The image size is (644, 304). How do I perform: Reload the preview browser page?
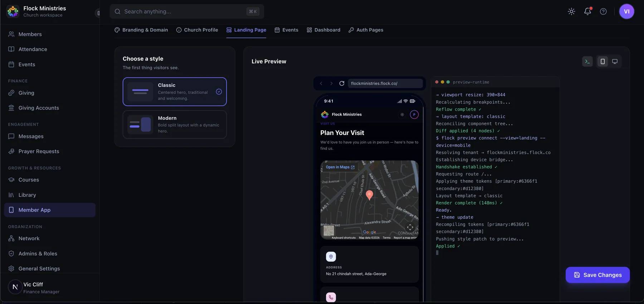point(342,83)
